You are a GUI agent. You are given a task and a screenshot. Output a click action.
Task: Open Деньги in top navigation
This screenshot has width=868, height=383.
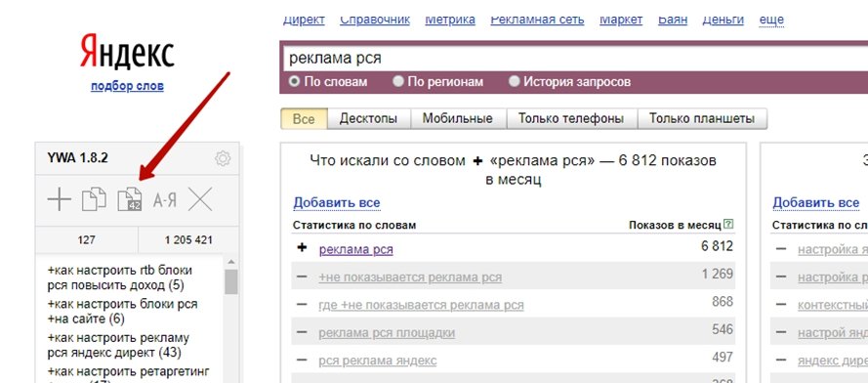coord(723,20)
